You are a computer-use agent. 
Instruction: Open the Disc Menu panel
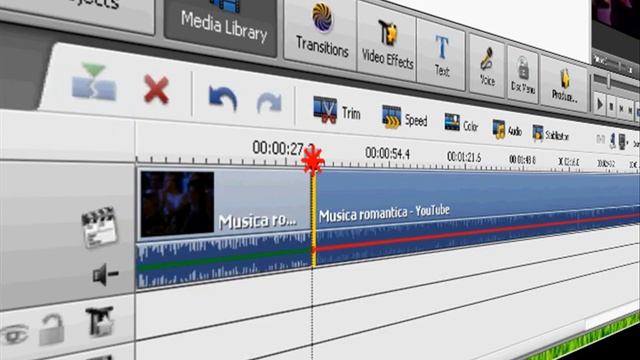coord(522,76)
